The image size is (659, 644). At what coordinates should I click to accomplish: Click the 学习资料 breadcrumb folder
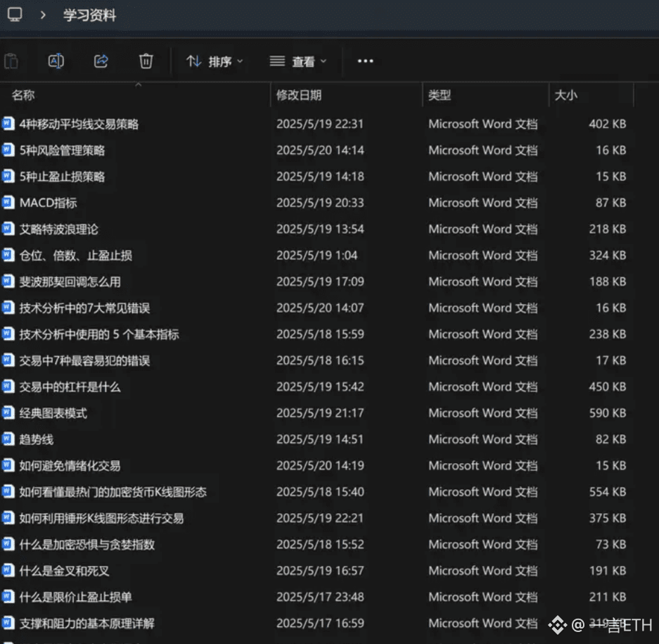(x=89, y=15)
